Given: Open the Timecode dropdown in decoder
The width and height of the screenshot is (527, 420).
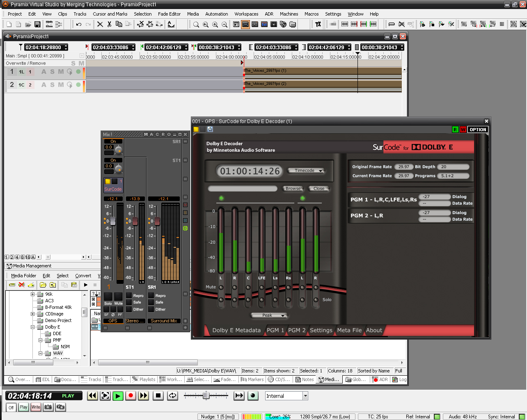Looking at the screenshot, I should (306, 171).
